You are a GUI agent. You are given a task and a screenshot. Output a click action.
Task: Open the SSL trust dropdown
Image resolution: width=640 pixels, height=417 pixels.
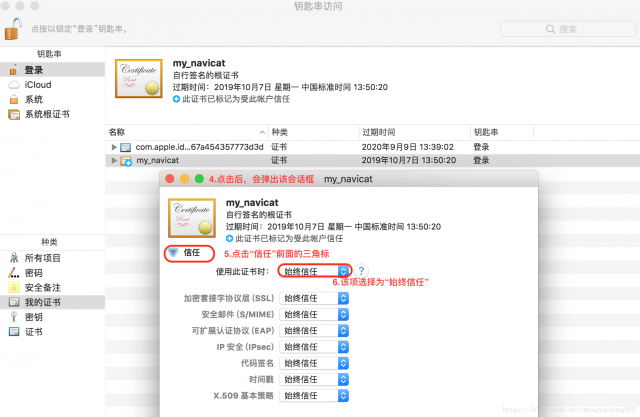pyautogui.click(x=314, y=298)
